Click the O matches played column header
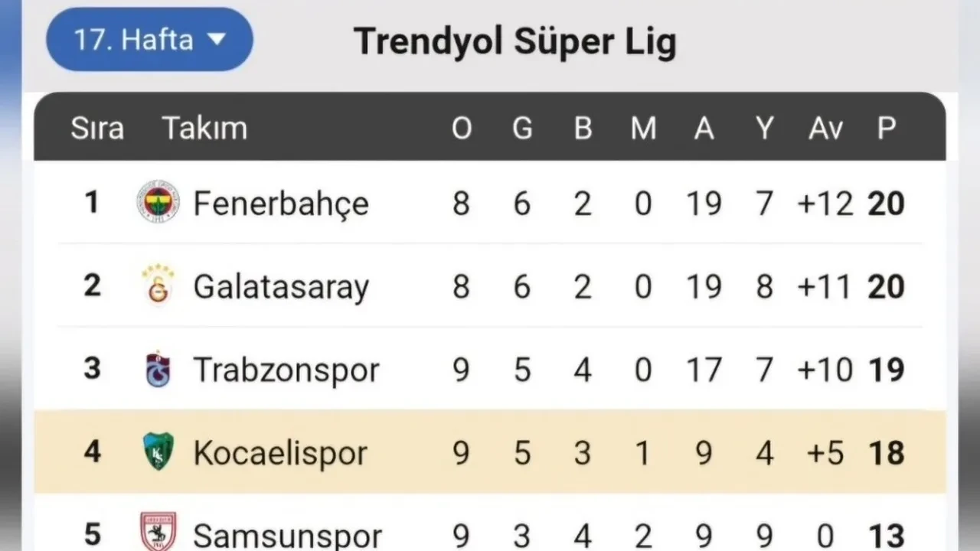The width and height of the screenshot is (980, 551). click(461, 128)
